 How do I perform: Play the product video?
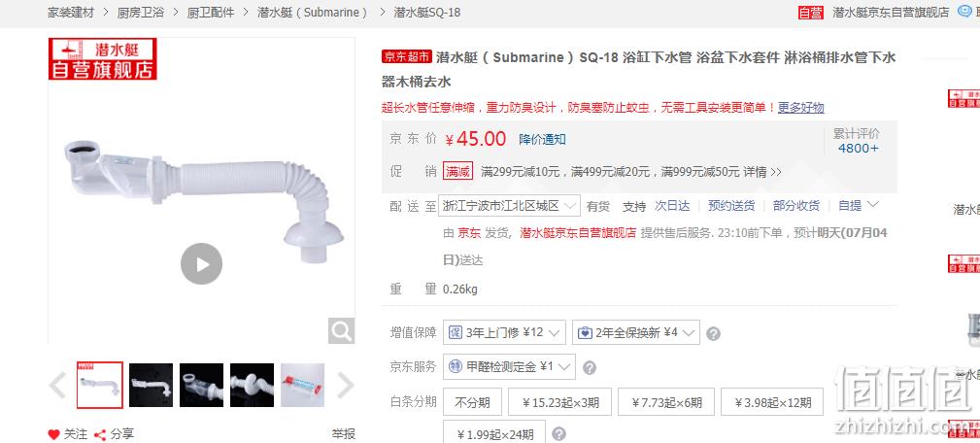[x=201, y=263]
